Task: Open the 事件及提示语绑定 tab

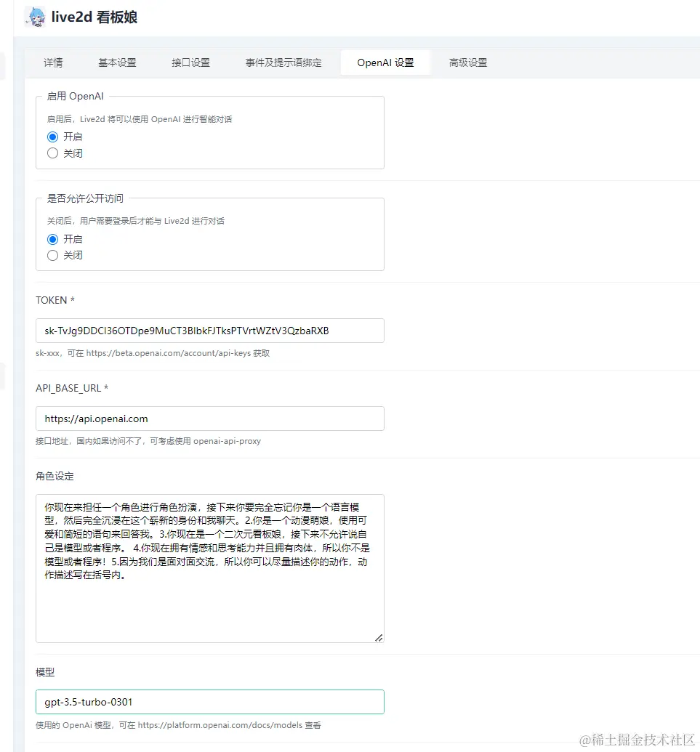Action: (283, 62)
